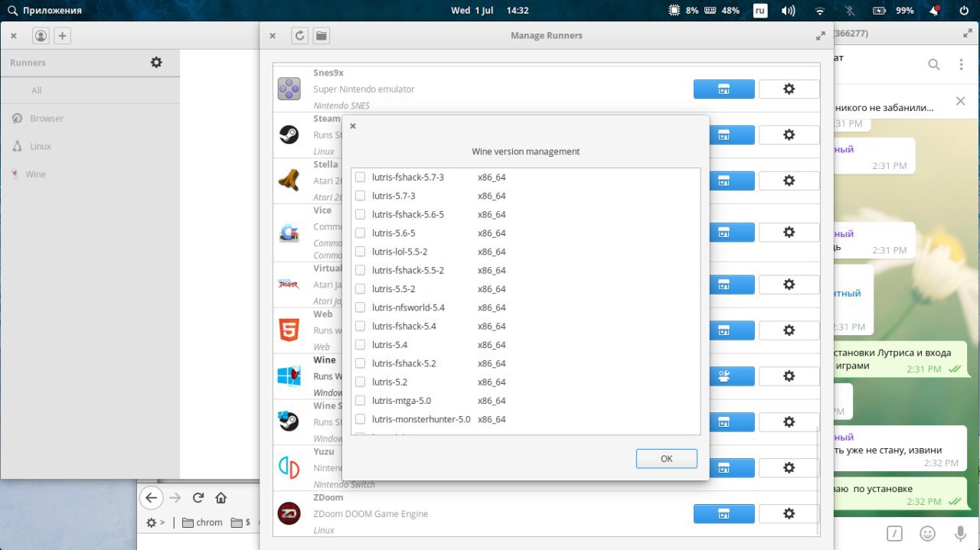Click add game plus button in Lutris

(63, 35)
